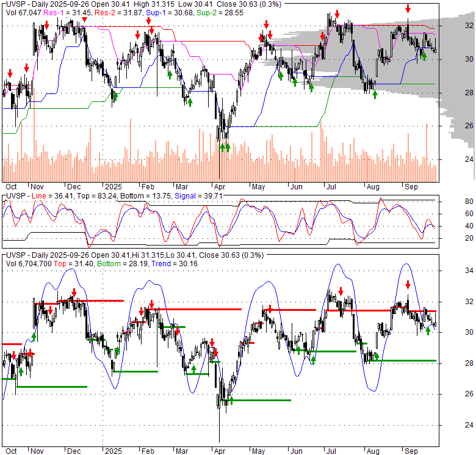This screenshot has height=455, width=476.
Task: Select the Bottom = 13.75 oscillator label
Action: tap(146, 196)
